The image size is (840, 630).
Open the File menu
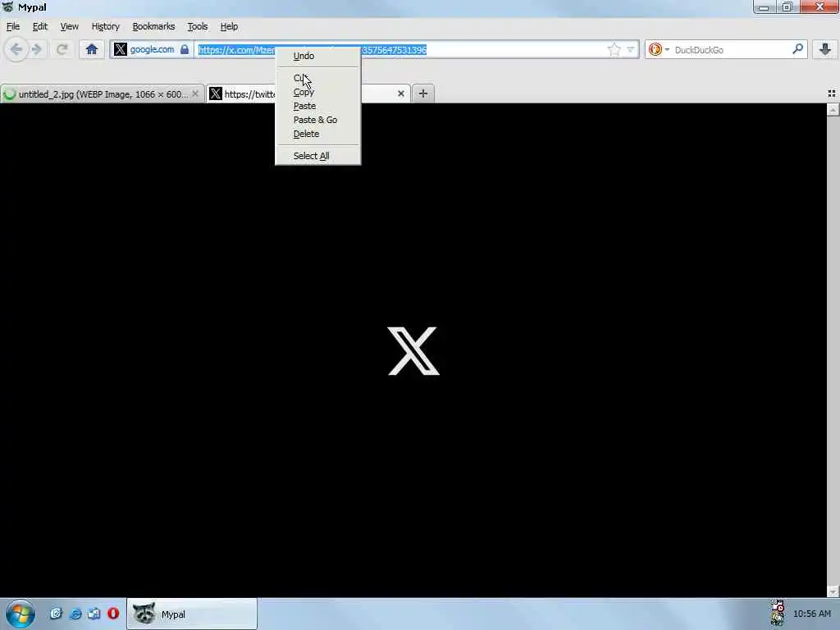pos(13,26)
